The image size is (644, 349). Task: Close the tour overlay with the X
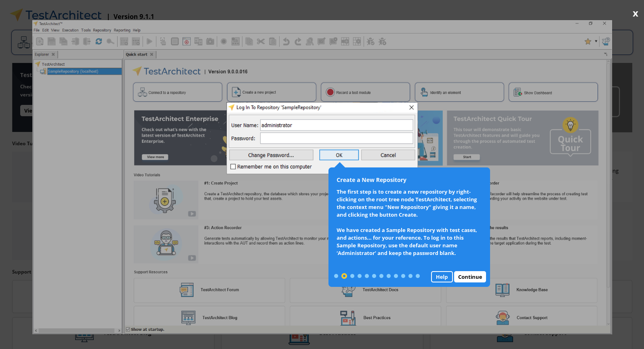click(x=635, y=14)
